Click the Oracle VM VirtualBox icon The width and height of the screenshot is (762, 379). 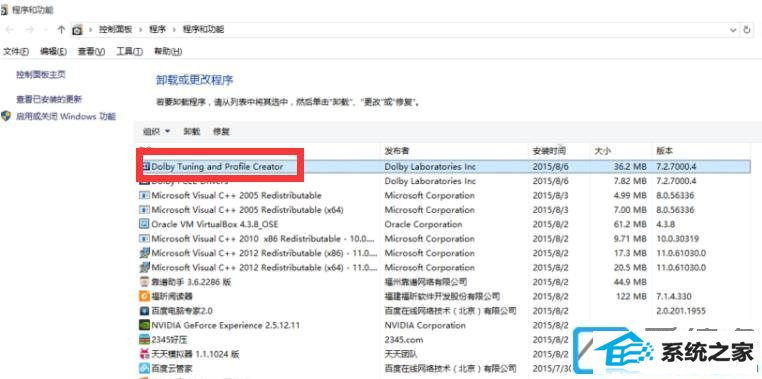tap(144, 224)
